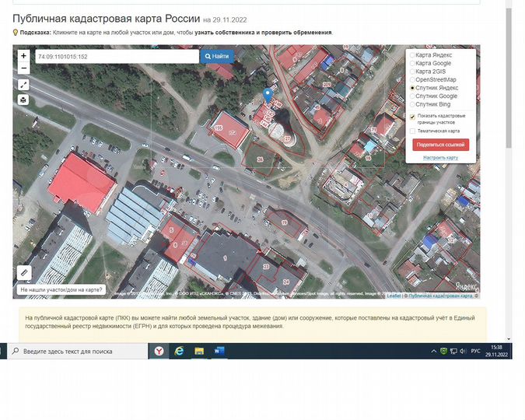Toggle fullscreen map view icon

(23, 85)
